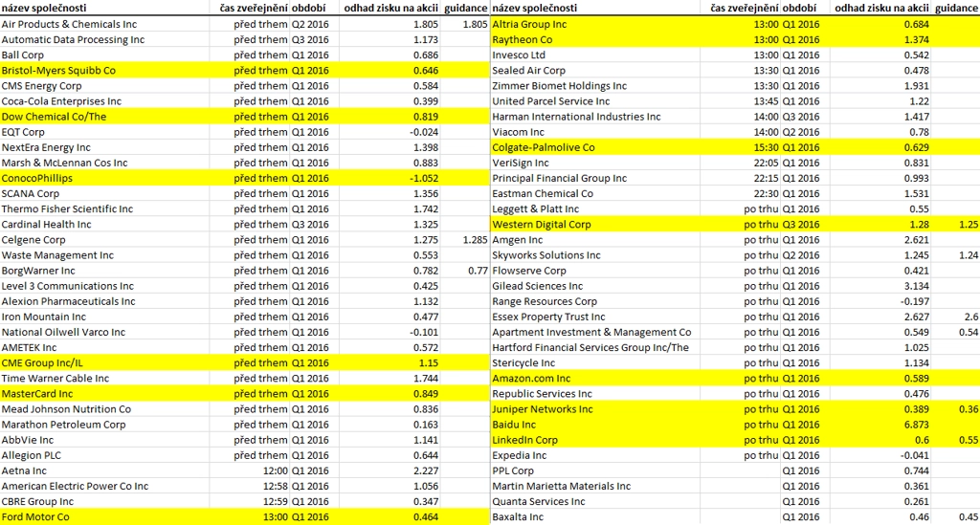Select the CMS Energy Corp cell
This screenshot has height=525, width=980.
pyautogui.click(x=105, y=85)
